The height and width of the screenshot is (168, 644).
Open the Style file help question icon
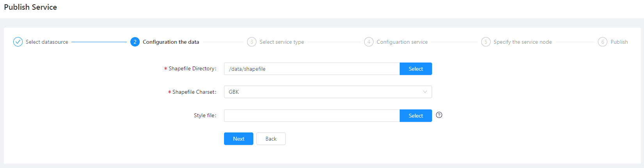click(x=439, y=115)
